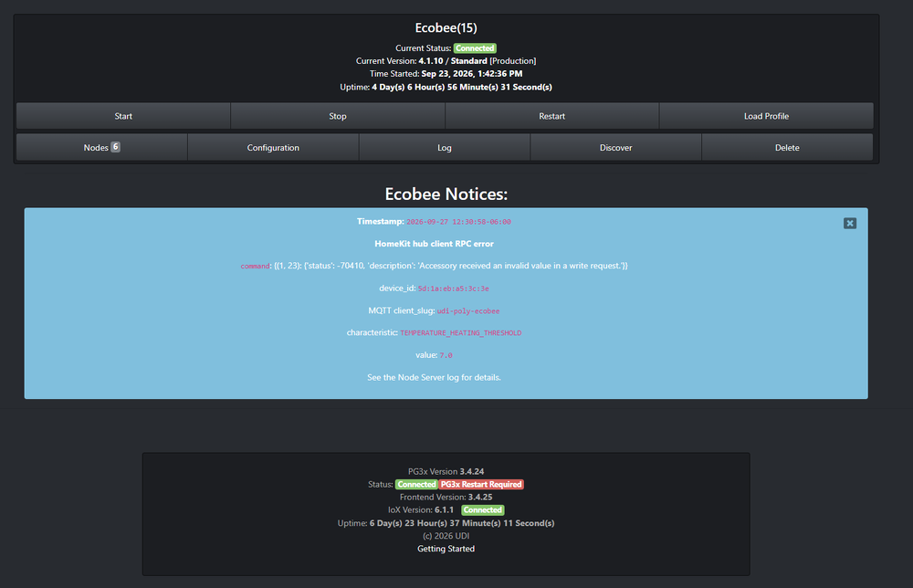Select device_id 5d:1a:eb:a5:3c:3e

[454, 289]
